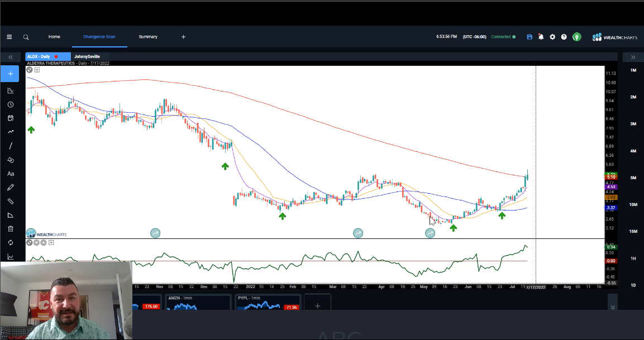
Task: Set timeframe to 1D
Action: tap(633, 285)
